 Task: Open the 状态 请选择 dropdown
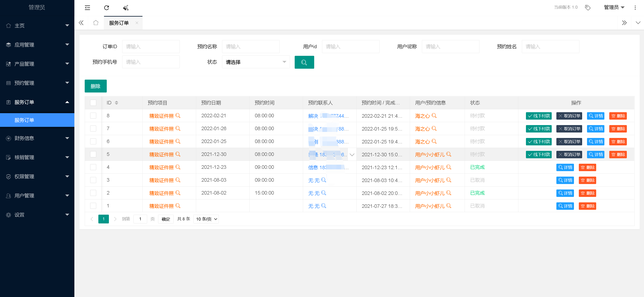coord(256,62)
